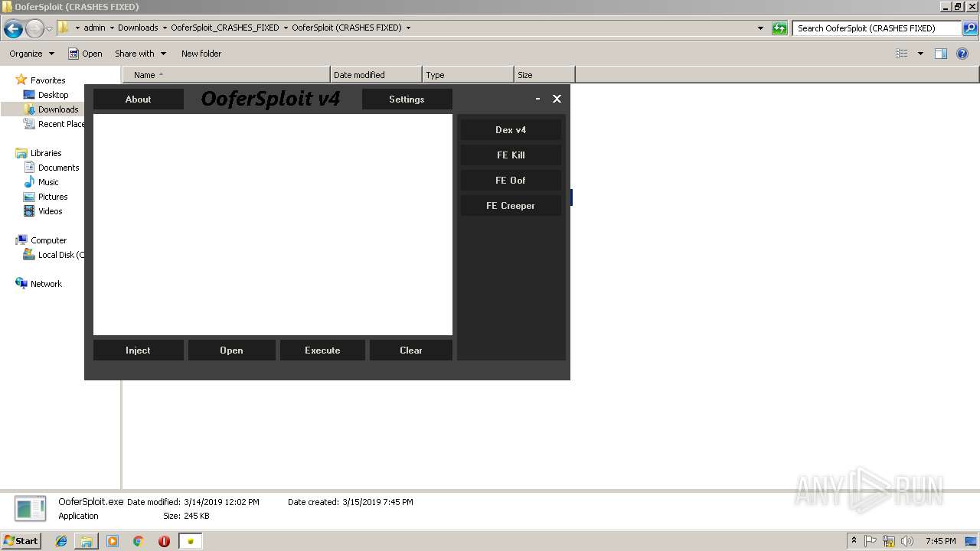Screen dimensions: 980x551
Task: Open the view options dropdown arrow
Action: 920,54
